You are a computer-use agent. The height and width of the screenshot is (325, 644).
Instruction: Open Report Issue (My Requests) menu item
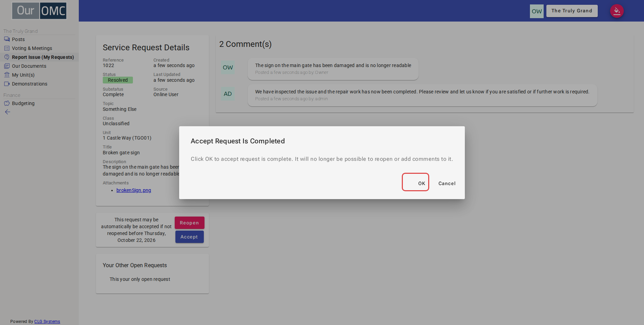[x=39, y=57]
